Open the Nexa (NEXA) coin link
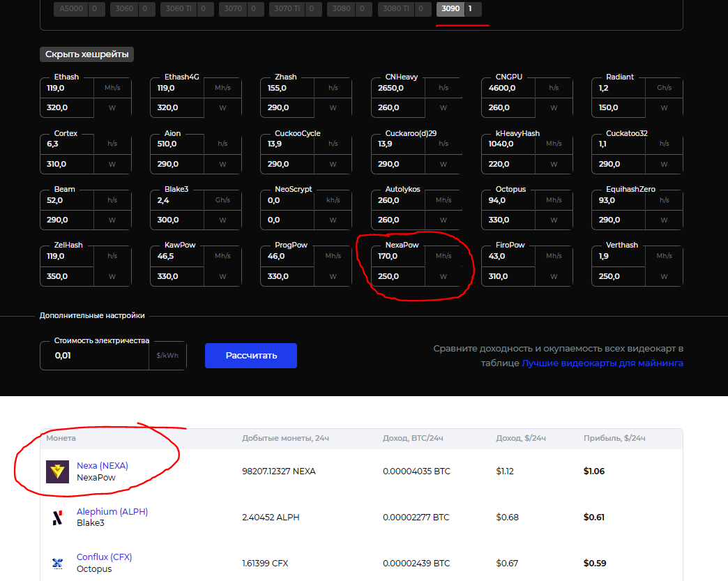This screenshot has width=728, height=581. [x=102, y=466]
